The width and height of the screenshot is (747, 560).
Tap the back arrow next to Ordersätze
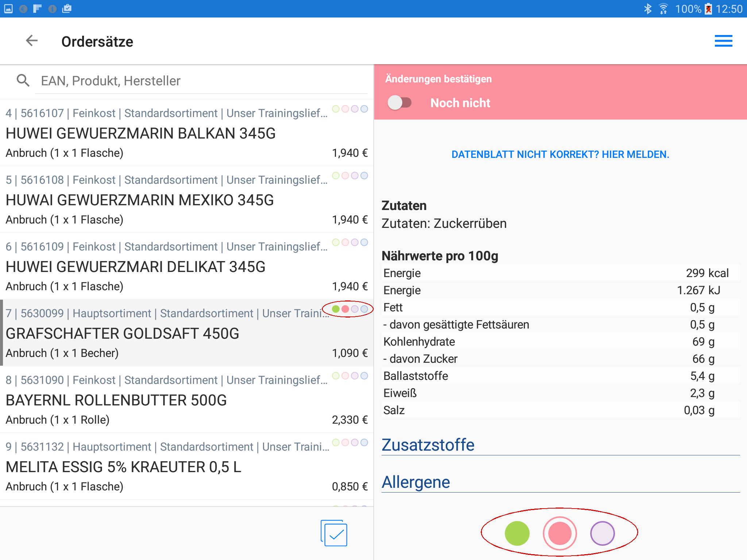point(32,41)
